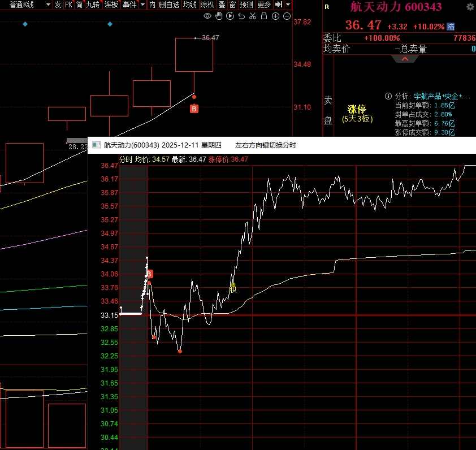This screenshot has width=476, height=450.
Task: Click the info circle icon beside 分析
Action: pos(388,96)
